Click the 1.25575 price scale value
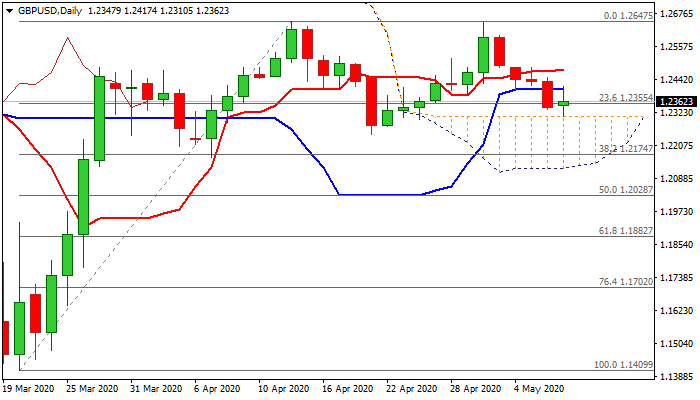The height and width of the screenshot is (400, 700). click(677, 47)
